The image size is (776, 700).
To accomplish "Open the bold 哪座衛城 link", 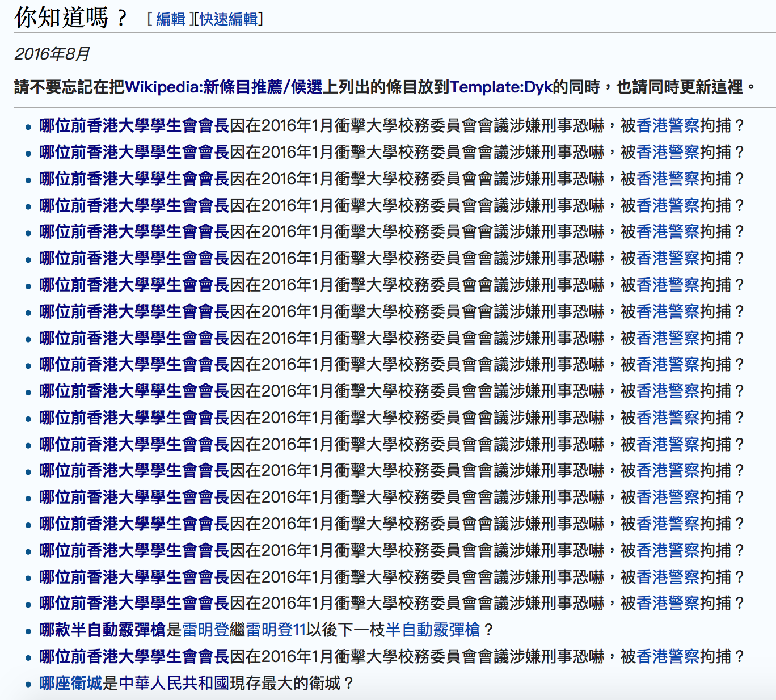I will coord(71,683).
